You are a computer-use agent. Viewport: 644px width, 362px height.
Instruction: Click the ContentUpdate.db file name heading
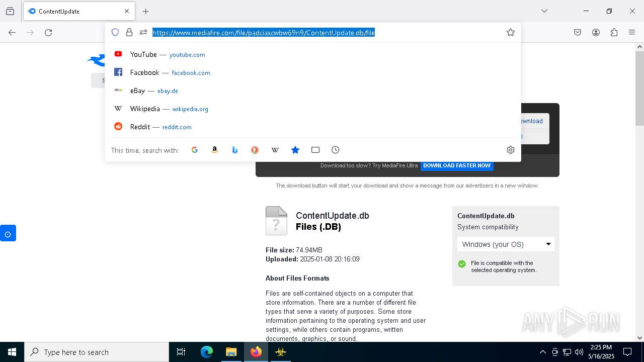click(333, 216)
